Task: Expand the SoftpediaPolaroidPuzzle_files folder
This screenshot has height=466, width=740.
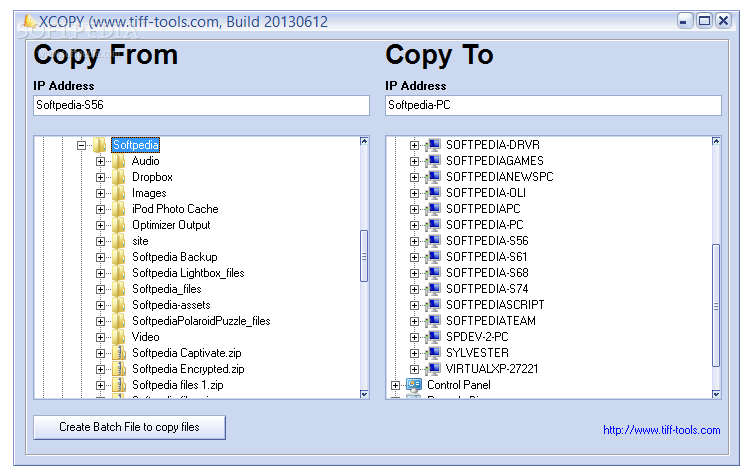Action: (100, 322)
